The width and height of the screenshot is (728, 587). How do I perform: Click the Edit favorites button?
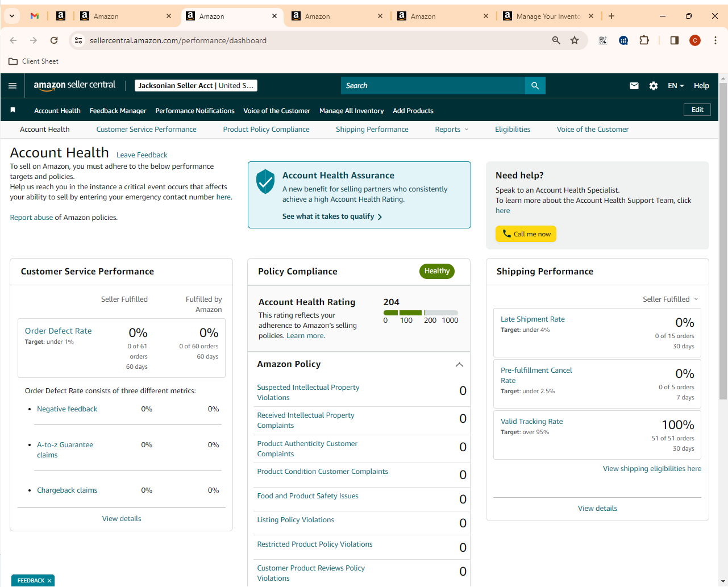click(697, 110)
